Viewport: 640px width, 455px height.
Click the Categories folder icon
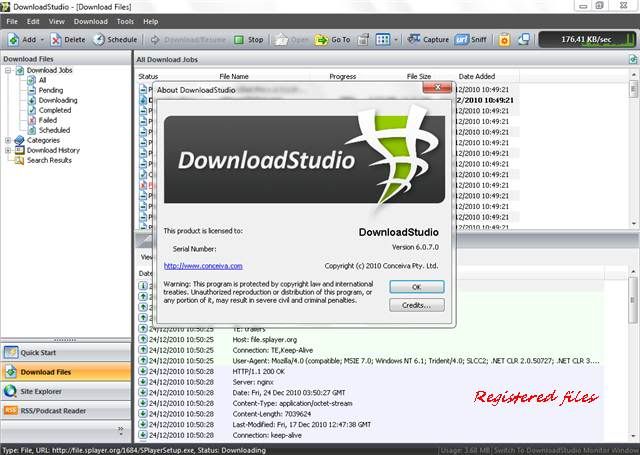coord(19,140)
